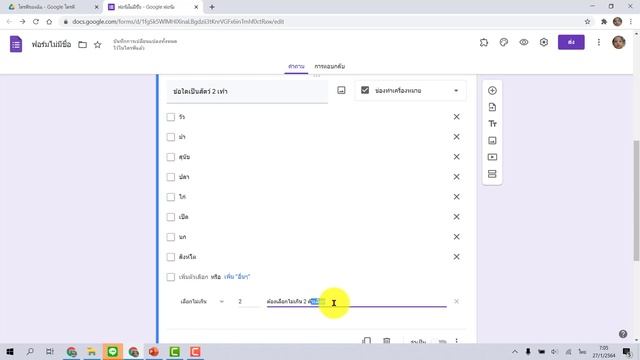
Task: Star the untitled form
Action: point(98,44)
